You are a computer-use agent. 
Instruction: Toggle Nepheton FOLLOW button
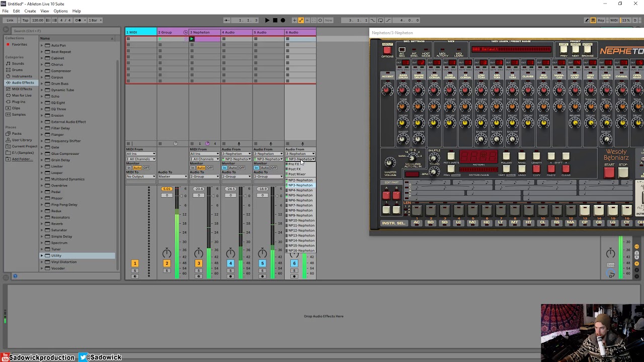[506, 156]
